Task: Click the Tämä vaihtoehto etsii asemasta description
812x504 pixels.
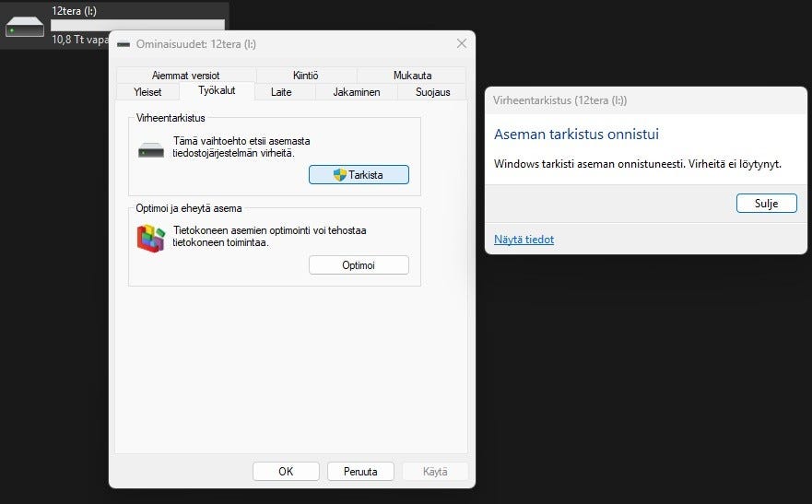Action: tap(241, 147)
